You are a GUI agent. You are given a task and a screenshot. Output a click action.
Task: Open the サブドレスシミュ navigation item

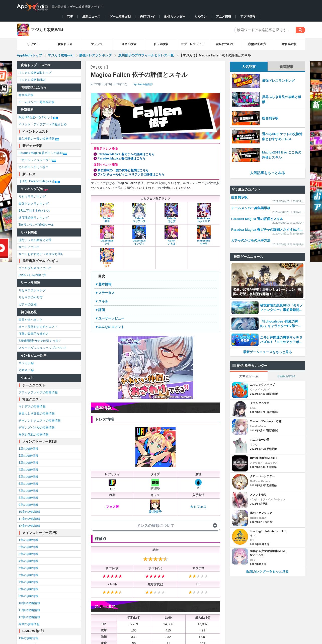tap(193, 44)
